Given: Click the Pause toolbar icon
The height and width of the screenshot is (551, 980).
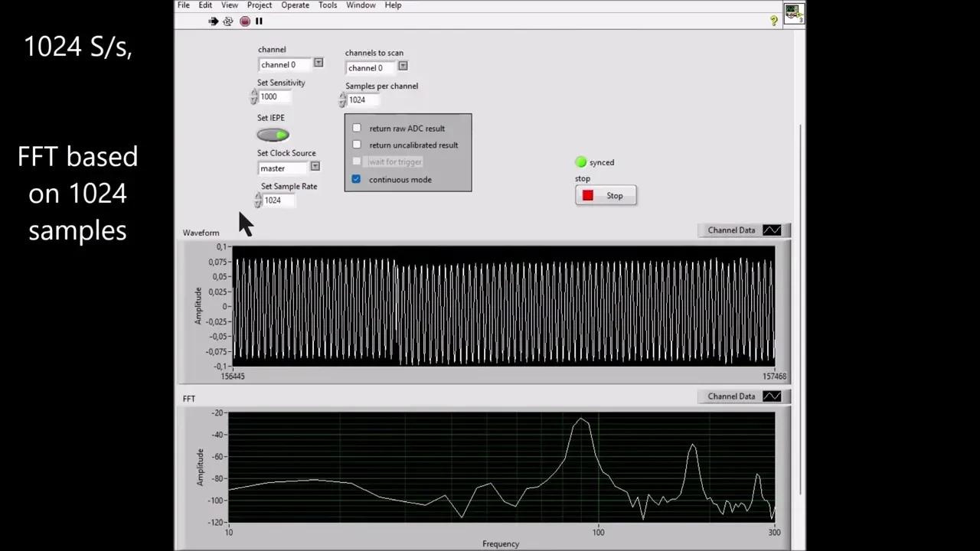Looking at the screenshot, I should pyautogui.click(x=259, y=21).
